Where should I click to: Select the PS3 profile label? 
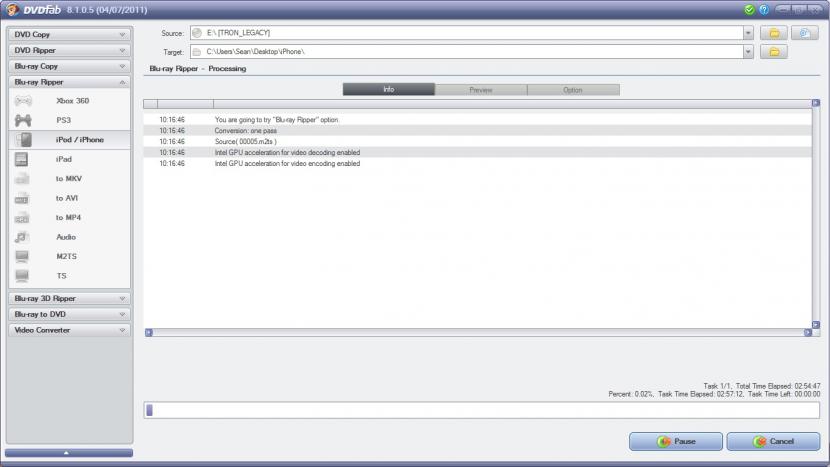pyautogui.click(x=64, y=120)
